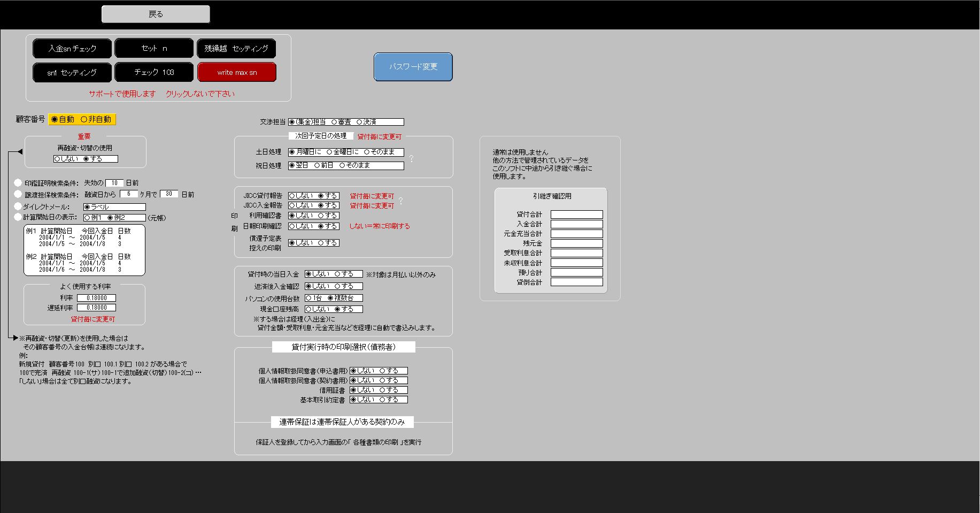
Task: Select 非自動 for 顧客番号
Action: (x=96, y=119)
